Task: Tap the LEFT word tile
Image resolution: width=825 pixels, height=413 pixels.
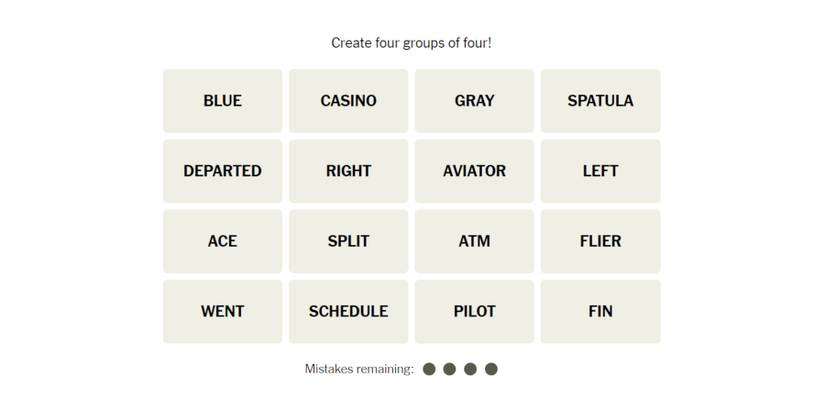Action: [x=600, y=171]
